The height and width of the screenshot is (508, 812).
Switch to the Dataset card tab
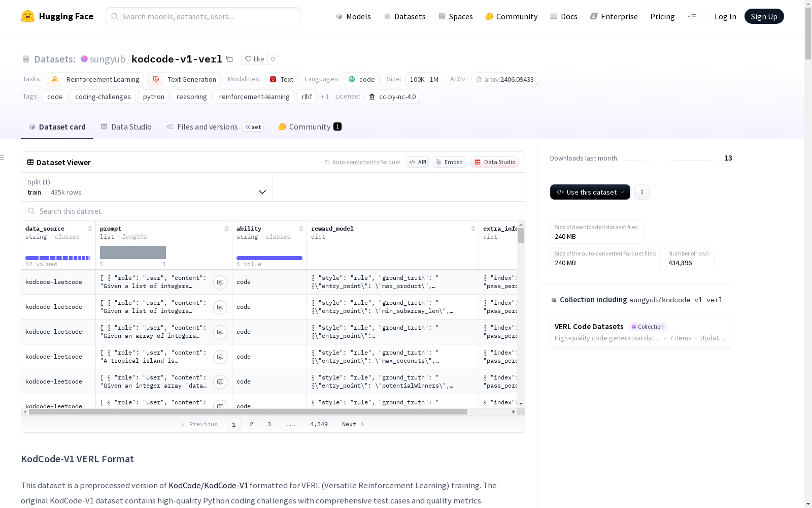57,127
